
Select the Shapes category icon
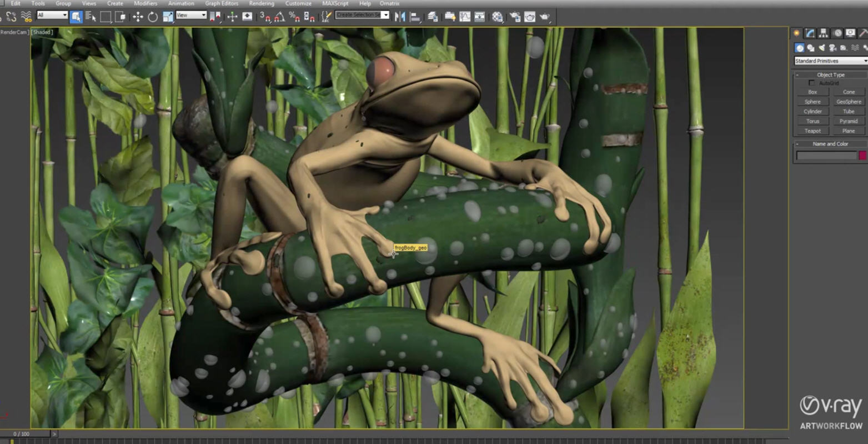point(811,48)
